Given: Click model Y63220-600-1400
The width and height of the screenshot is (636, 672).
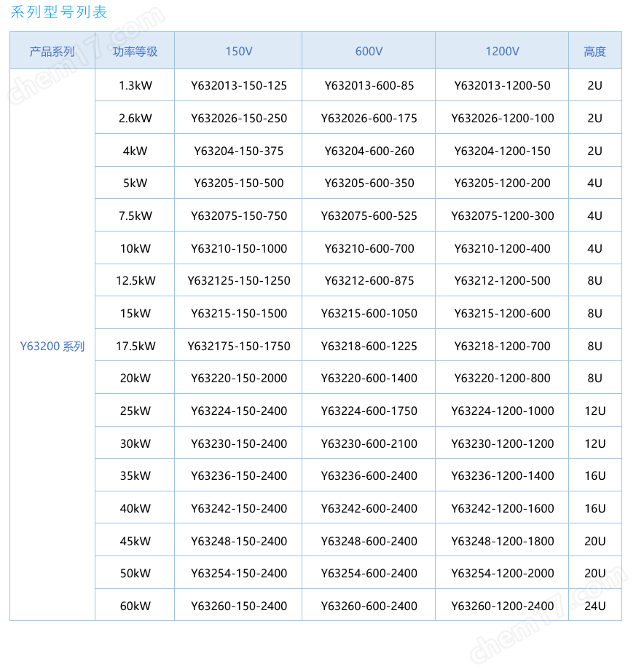Looking at the screenshot, I should coord(369,378).
